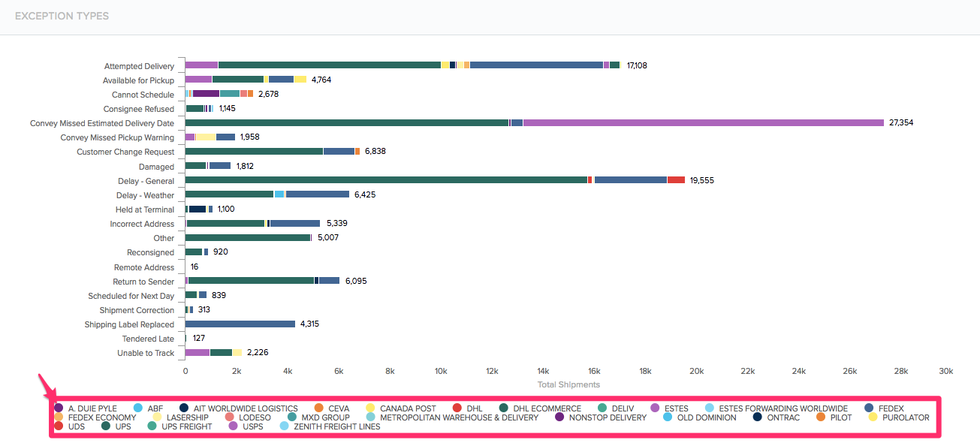The image size is (980, 443).
Task: Click the Scheduled for Next Day label
Action: [131, 296]
